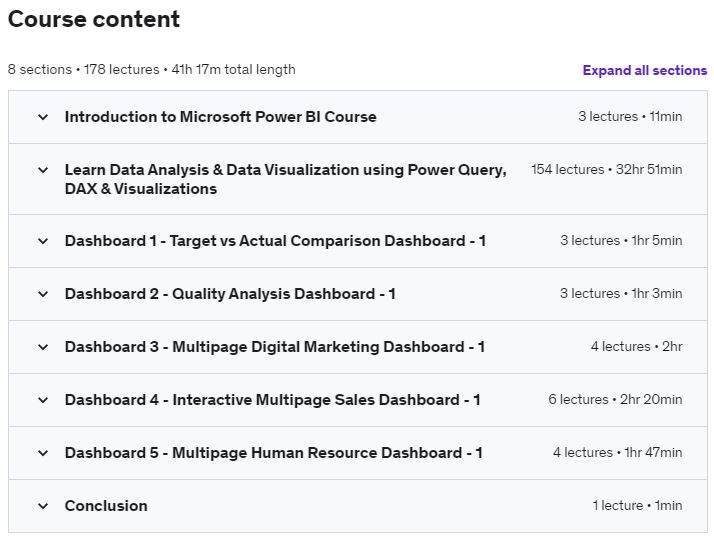
Task: Select the Learn Data Analysis & Data Visualization title
Action: [285, 179]
